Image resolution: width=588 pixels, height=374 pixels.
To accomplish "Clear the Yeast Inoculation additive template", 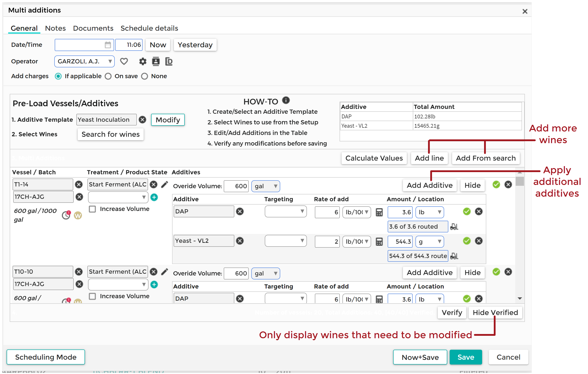I will [142, 120].
